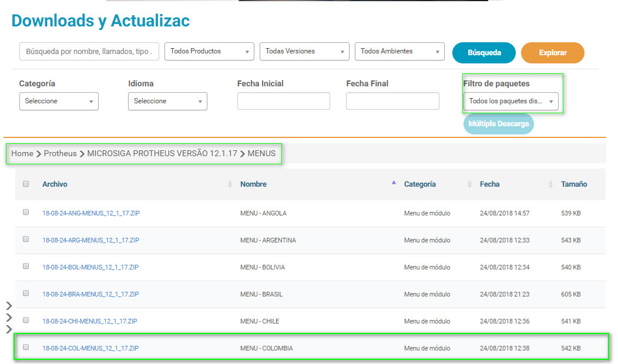Open the Idioma Seleccione dropdown

point(167,101)
